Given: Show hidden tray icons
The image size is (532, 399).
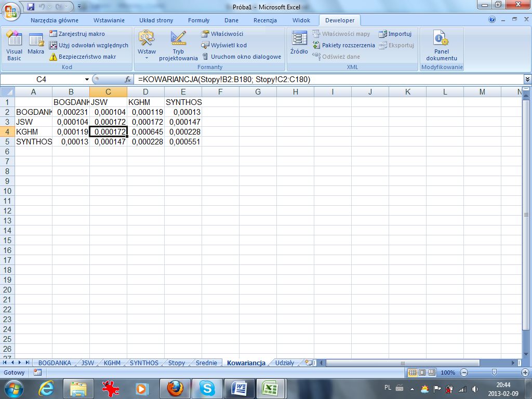Looking at the screenshot, I should click(412, 389).
